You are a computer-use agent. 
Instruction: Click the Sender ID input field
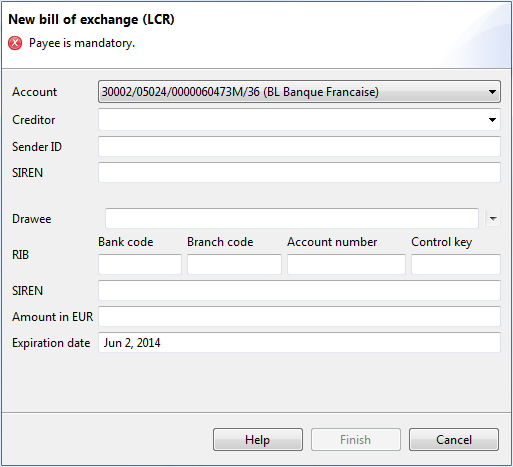(x=299, y=146)
